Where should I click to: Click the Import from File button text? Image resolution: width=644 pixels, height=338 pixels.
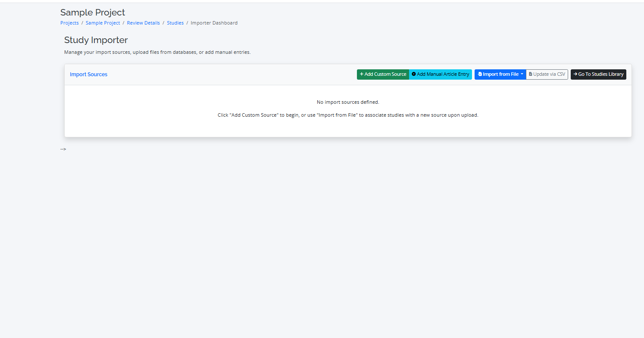pyautogui.click(x=500, y=74)
